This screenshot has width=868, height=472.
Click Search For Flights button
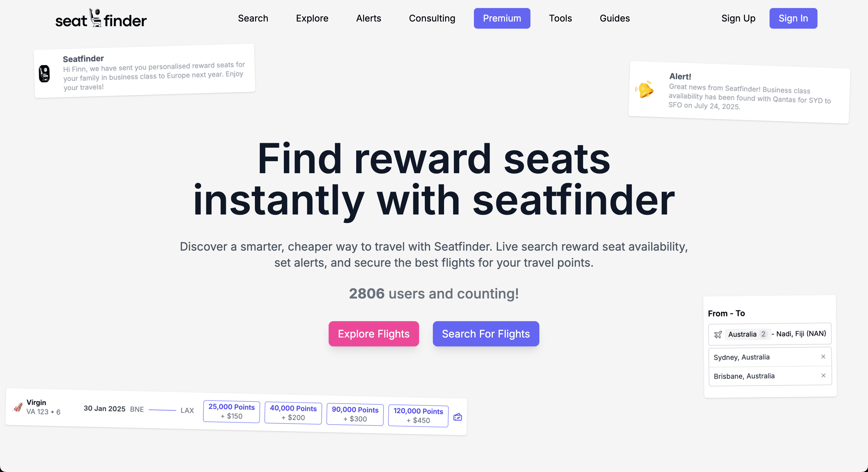[x=486, y=334]
